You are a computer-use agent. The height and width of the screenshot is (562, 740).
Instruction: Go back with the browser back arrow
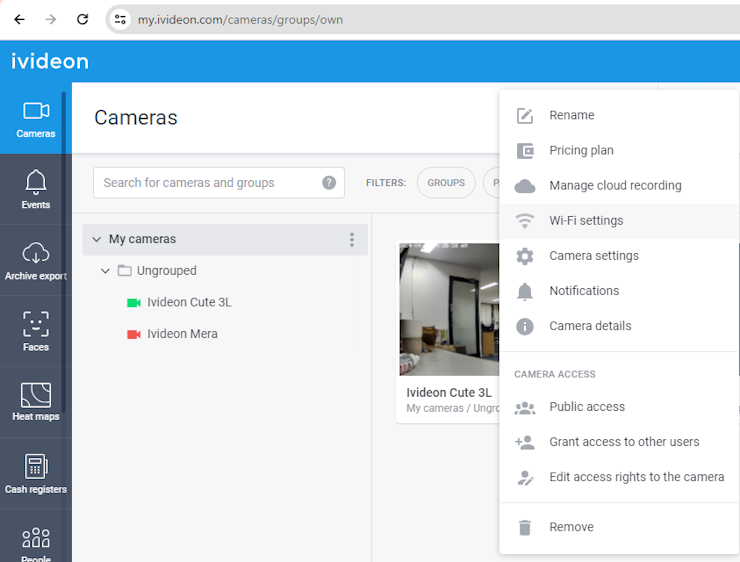coord(19,19)
